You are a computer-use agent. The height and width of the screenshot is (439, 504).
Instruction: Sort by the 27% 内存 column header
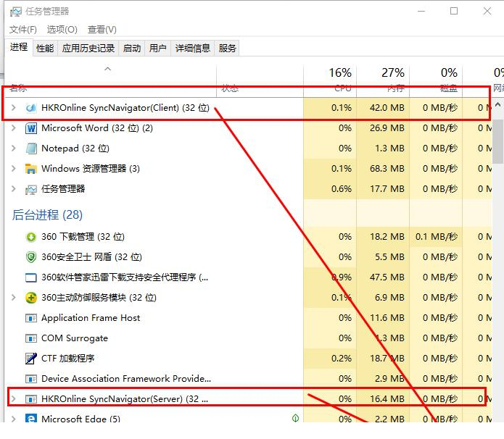[383, 80]
